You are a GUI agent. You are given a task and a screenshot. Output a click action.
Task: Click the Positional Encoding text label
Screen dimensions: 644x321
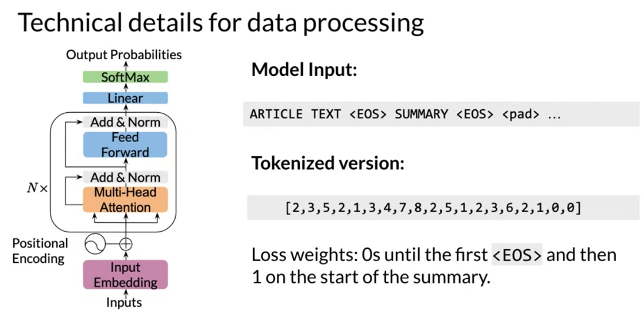pos(40,251)
